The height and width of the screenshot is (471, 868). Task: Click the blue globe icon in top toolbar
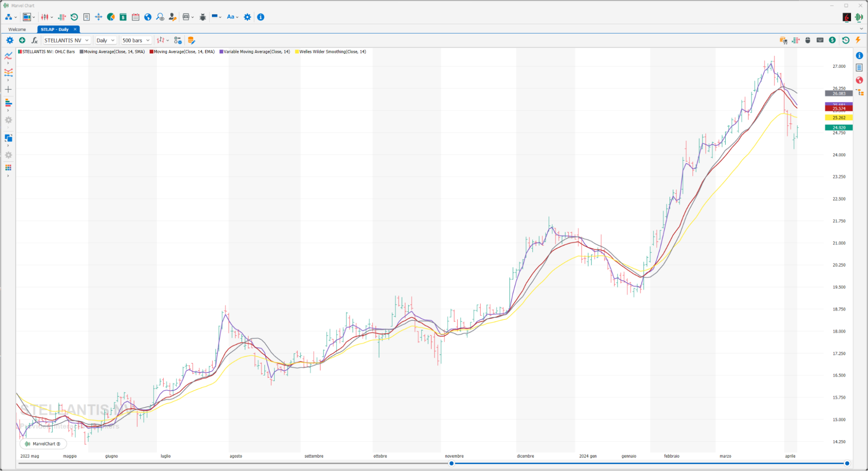tap(148, 17)
